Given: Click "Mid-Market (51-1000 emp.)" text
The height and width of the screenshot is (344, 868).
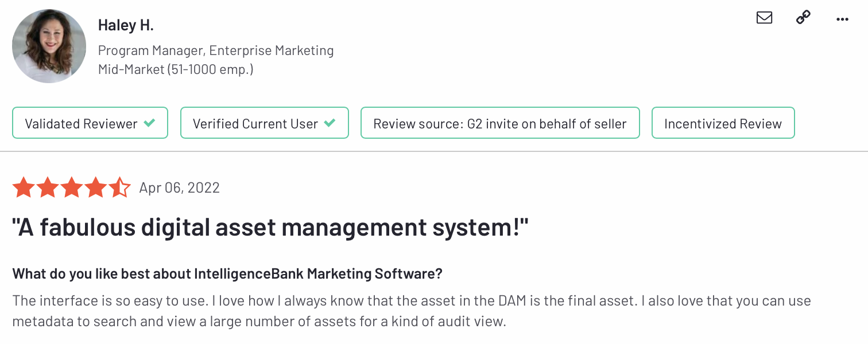Looking at the screenshot, I should click(x=176, y=69).
